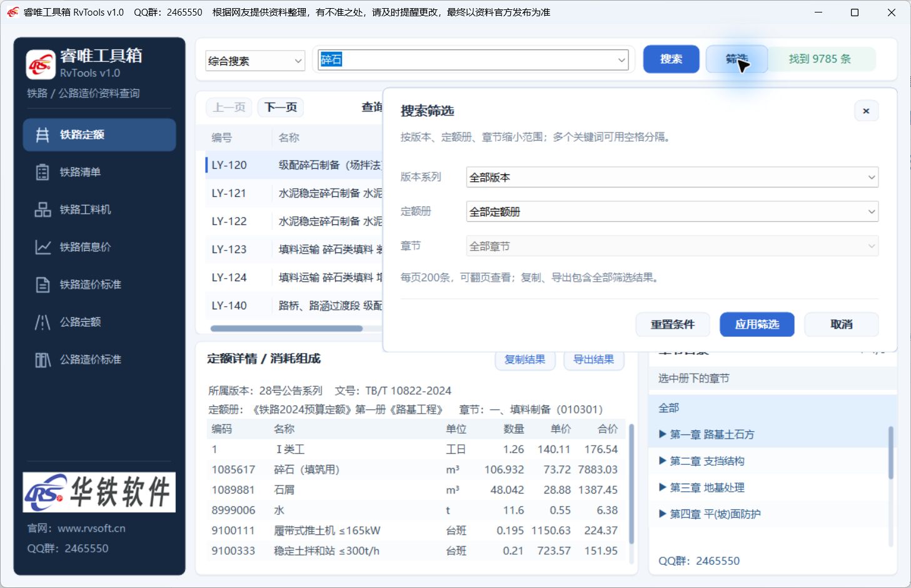911x588 pixels.
Task: Open the 定额册 全部定额册 dropdown
Action: point(672,212)
